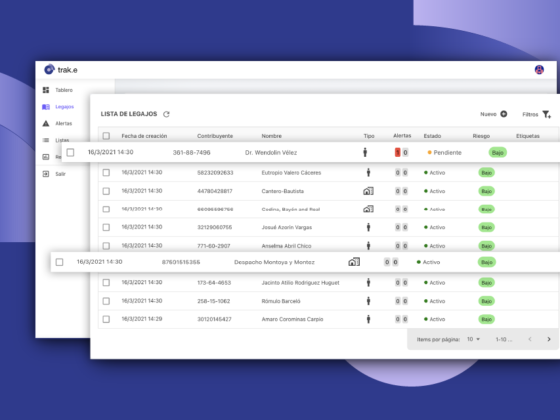Click the Pendiente status text

tap(448, 152)
